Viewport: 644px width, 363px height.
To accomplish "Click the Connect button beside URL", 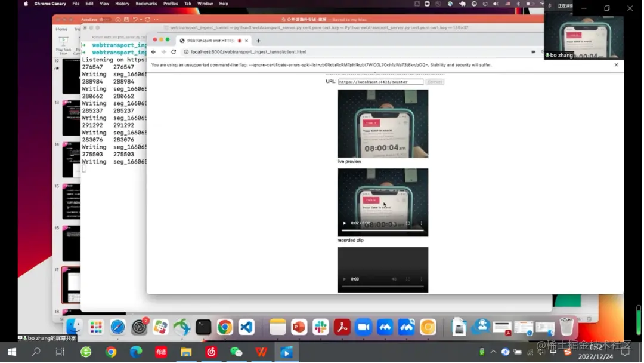I will (x=435, y=82).
